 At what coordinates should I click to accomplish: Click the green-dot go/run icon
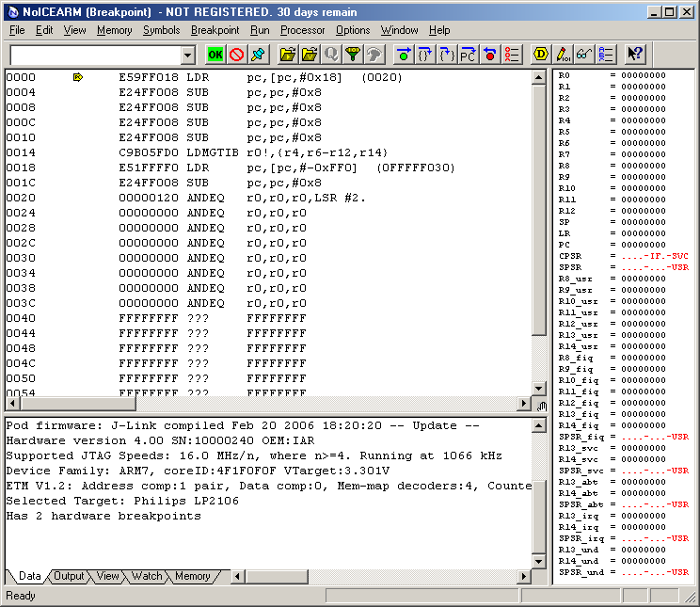click(x=404, y=55)
